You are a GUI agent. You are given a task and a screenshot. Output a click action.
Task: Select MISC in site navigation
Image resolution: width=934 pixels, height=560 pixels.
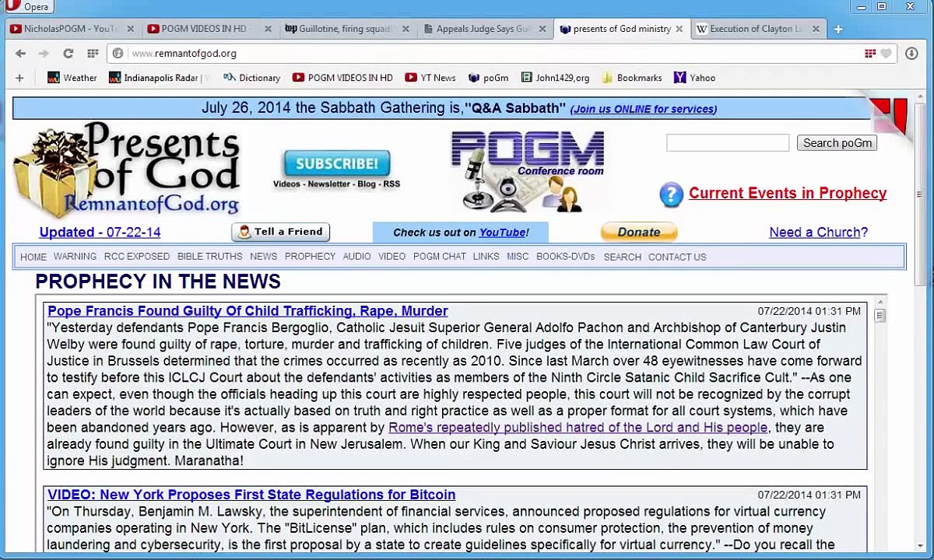(518, 257)
